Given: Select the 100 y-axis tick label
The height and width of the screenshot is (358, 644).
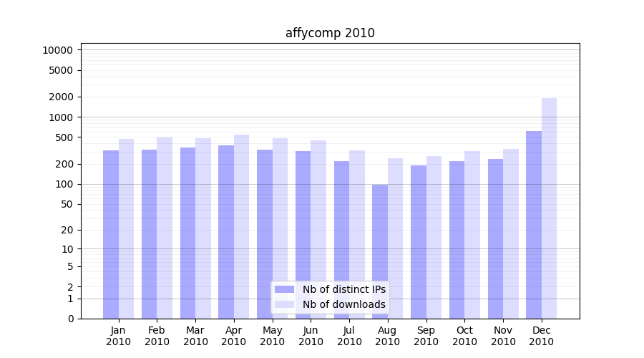Looking at the screenshot, I should [x=64, y=184].
